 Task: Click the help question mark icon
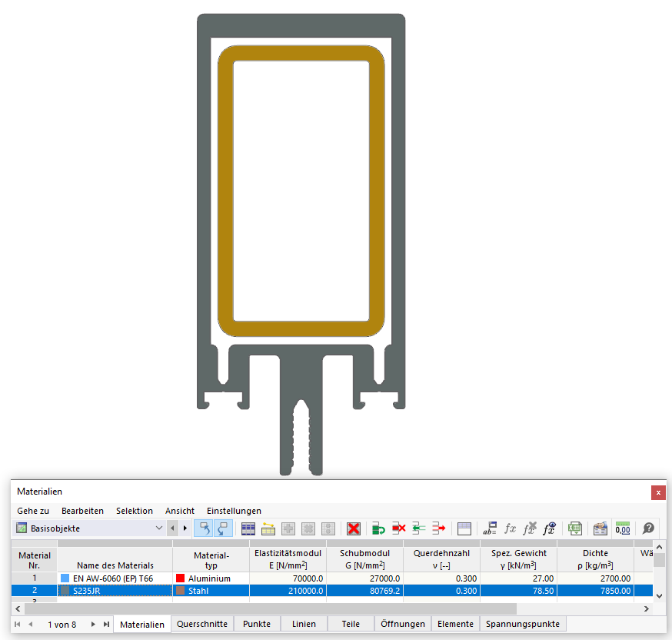[x=648, y=528]
